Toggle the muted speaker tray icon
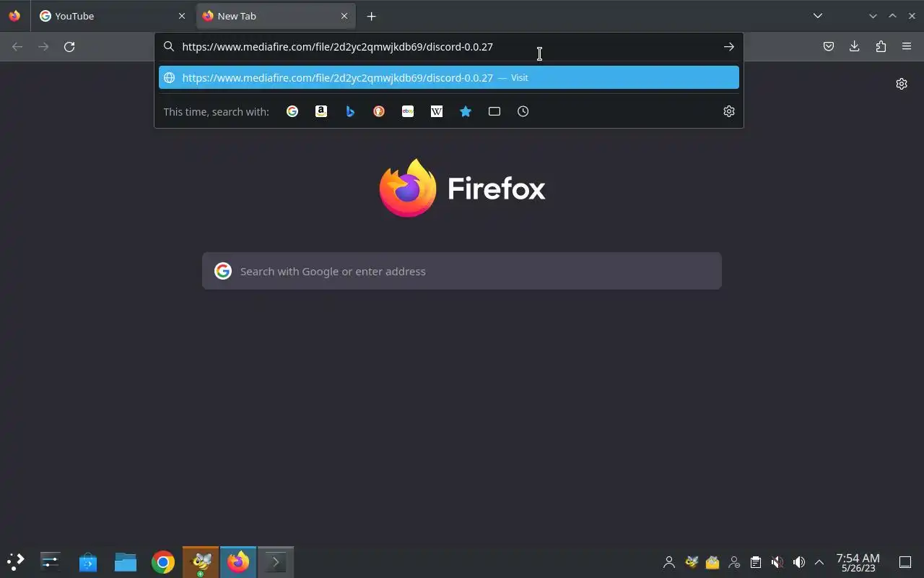 tap(777, 562)
